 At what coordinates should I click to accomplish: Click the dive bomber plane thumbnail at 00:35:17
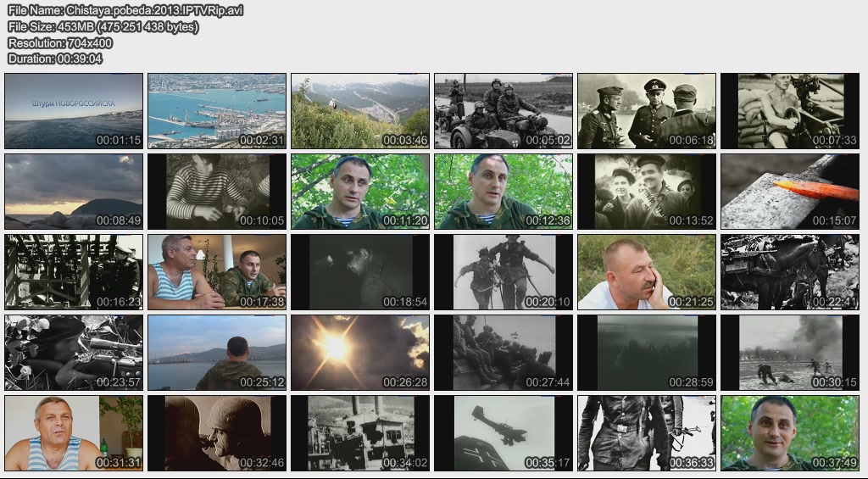click(504, 433)
